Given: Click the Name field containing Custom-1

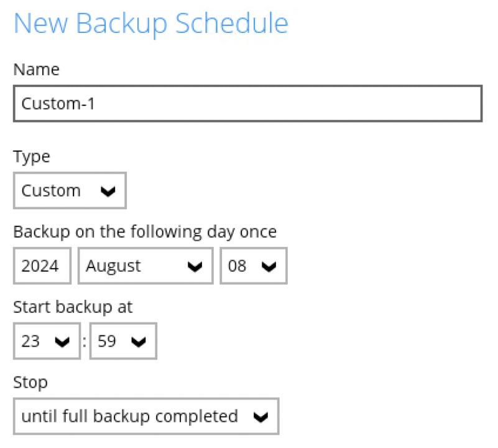Looking at the screenshot, I should (x=247, y=103).
